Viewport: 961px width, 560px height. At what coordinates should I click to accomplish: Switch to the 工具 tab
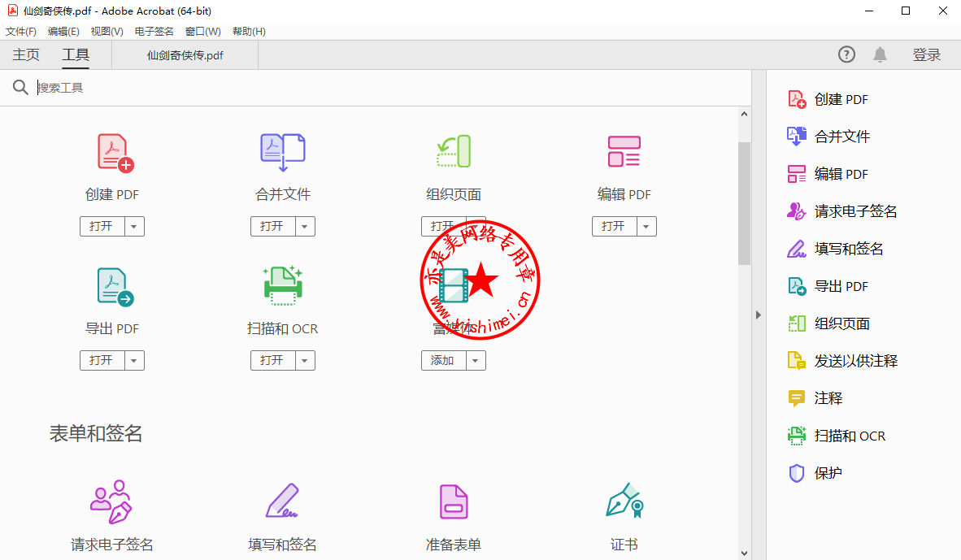(x=76, y=55)
